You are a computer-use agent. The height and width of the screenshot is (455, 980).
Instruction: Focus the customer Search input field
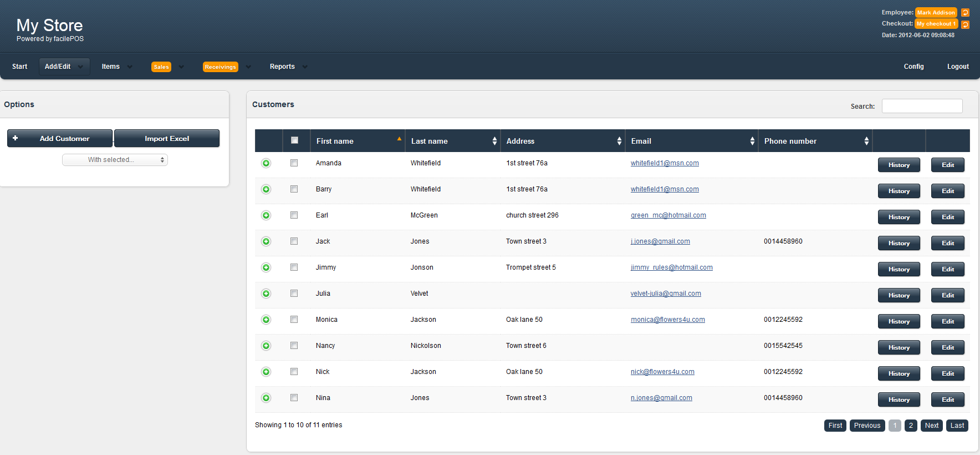click(922, 106)
